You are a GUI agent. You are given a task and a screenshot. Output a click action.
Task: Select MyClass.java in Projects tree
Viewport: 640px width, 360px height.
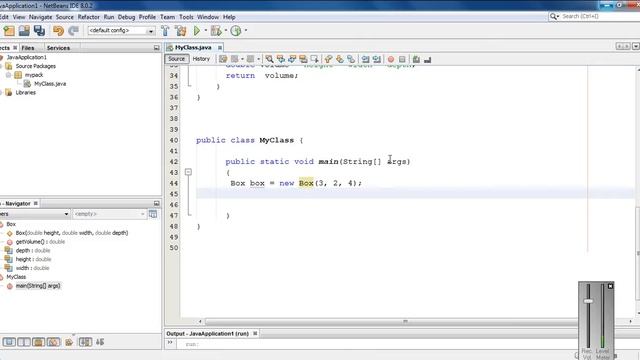coord(50,84)
